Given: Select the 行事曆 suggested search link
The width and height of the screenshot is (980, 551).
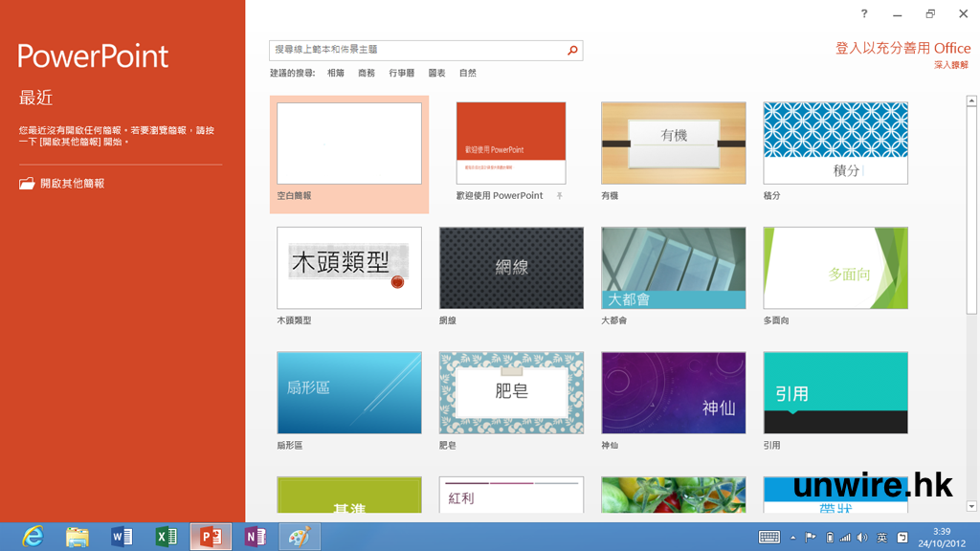Looking at the screenshot, I should [x=402, y=73].
